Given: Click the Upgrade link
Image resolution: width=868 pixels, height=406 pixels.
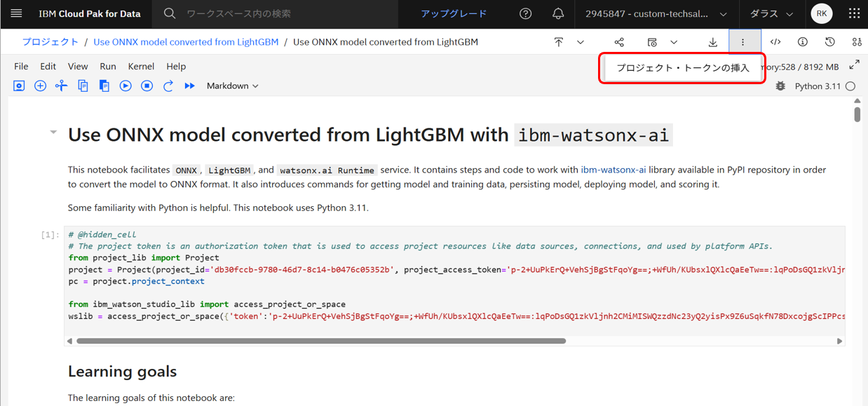Looking at the screenshot, I should click(454, 14).
